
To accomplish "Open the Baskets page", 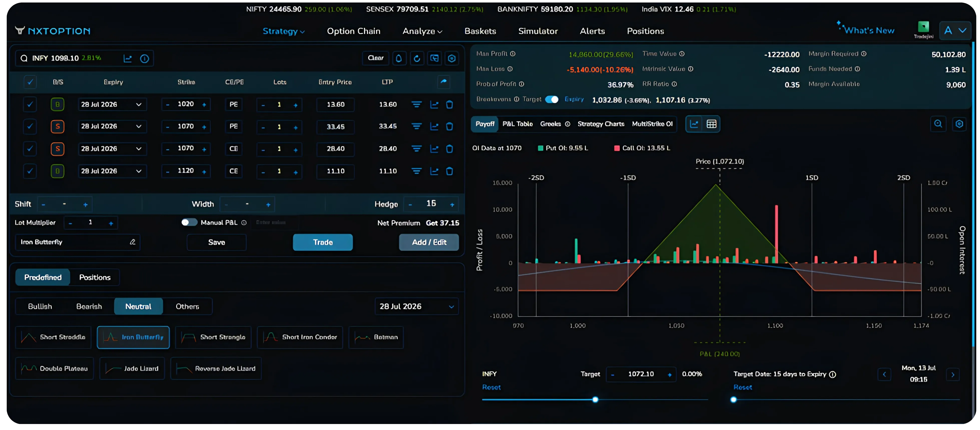I will [480, 31].
